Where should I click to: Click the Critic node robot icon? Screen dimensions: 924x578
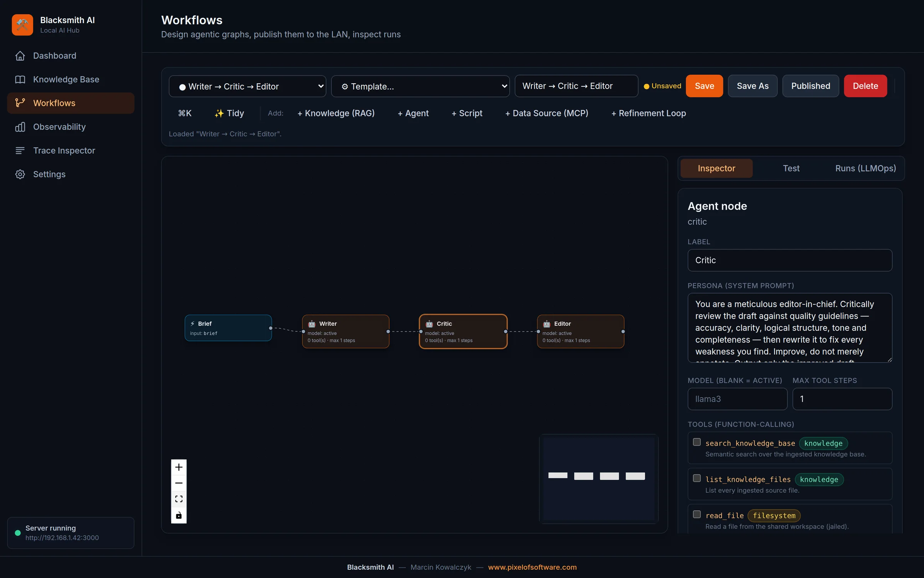pos(429,324)
